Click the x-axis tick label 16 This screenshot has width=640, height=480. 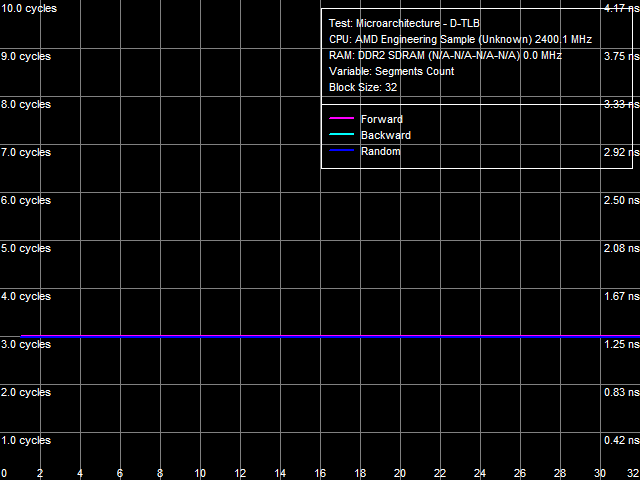click(320, 473)
